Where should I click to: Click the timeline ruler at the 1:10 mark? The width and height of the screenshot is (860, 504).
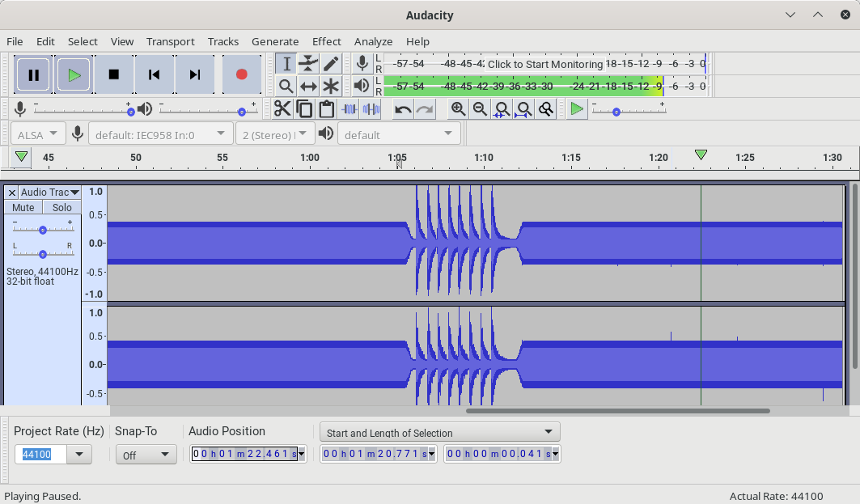coord(484,158)
